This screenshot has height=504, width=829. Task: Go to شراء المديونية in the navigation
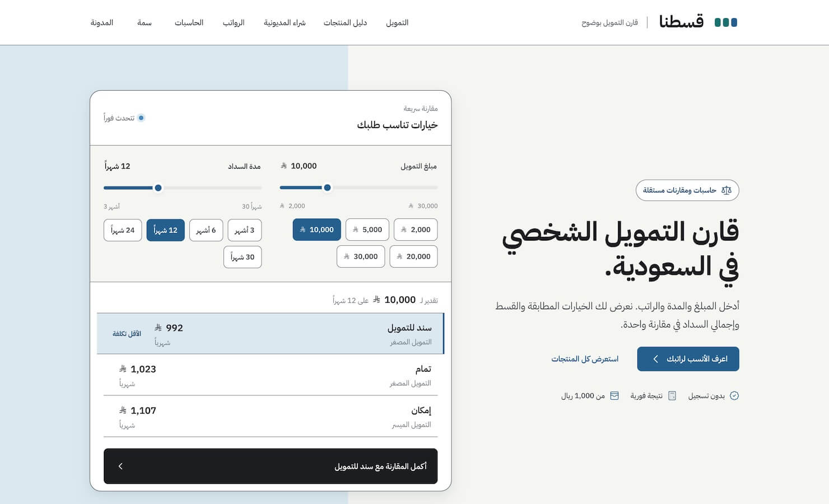[285, 22]
